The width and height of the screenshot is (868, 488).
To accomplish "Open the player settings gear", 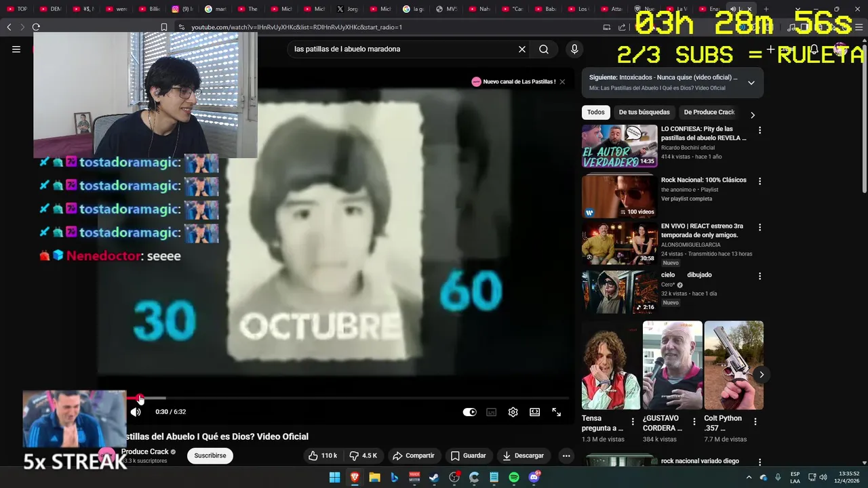I will pyautogui.click(x=513, y=411).
